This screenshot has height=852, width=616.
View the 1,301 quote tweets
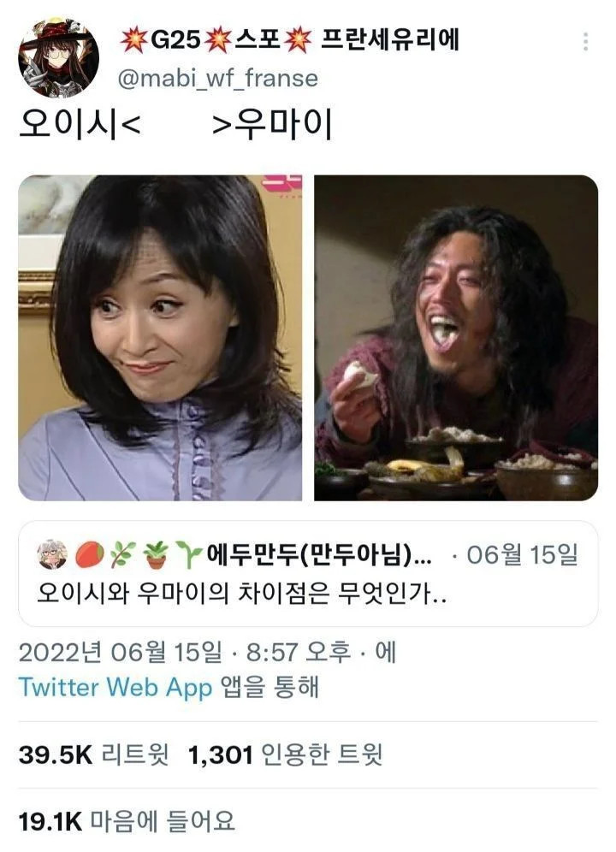coord(285,755)
